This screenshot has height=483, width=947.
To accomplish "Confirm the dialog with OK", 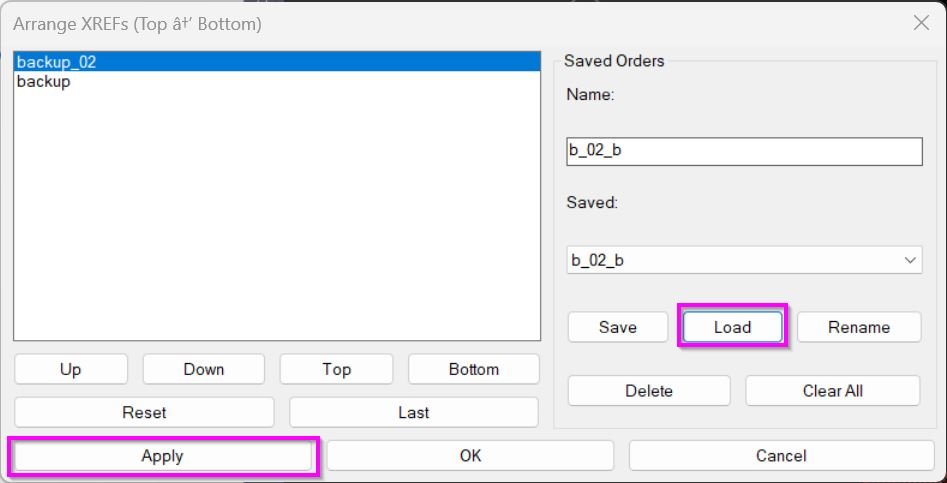I will (470, 456).
